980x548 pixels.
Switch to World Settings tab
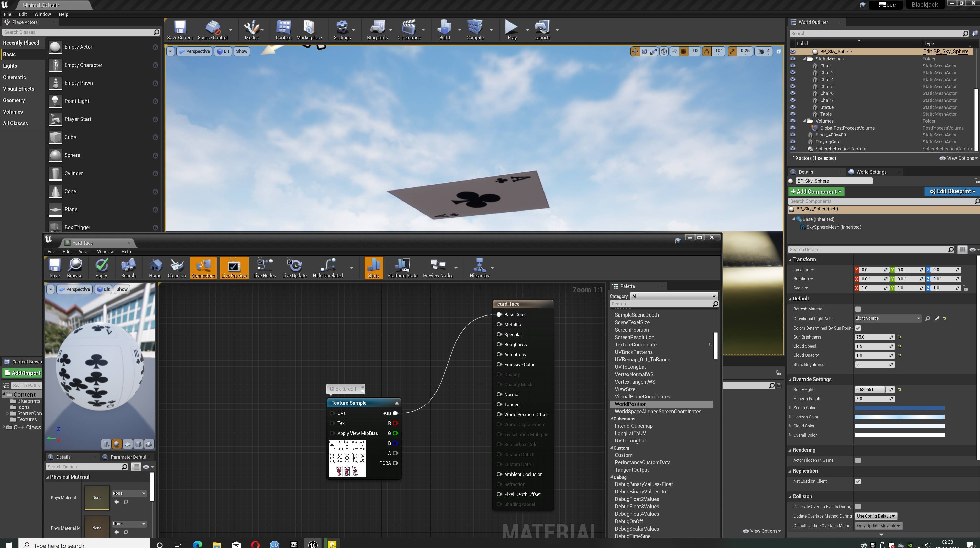tap(871, 172)
